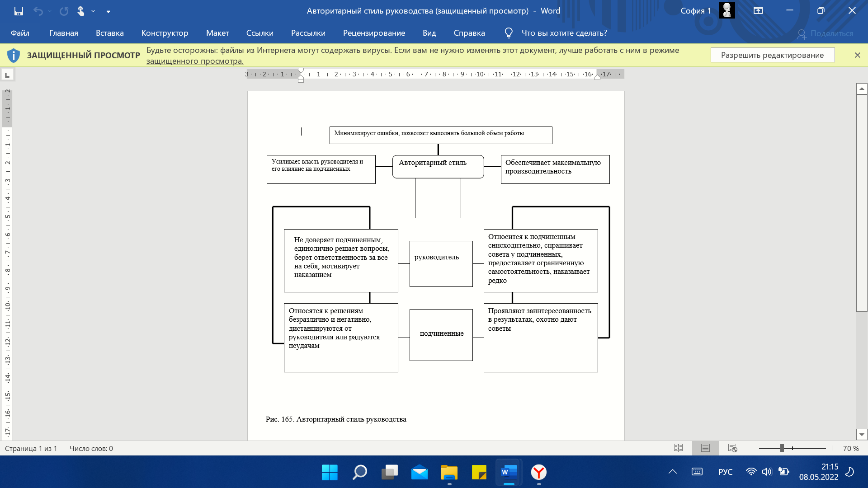Screen dimensions: 868x488
Task: Click the protected view warning link text
Action: [x=412, y=56]
